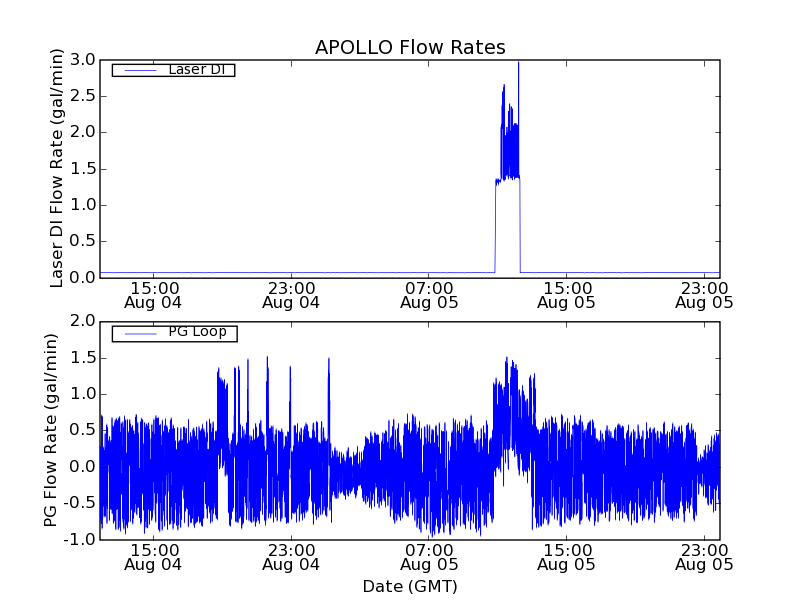
Task: Click the 0.5 tick label on top plot
Action: pos(84,241)
